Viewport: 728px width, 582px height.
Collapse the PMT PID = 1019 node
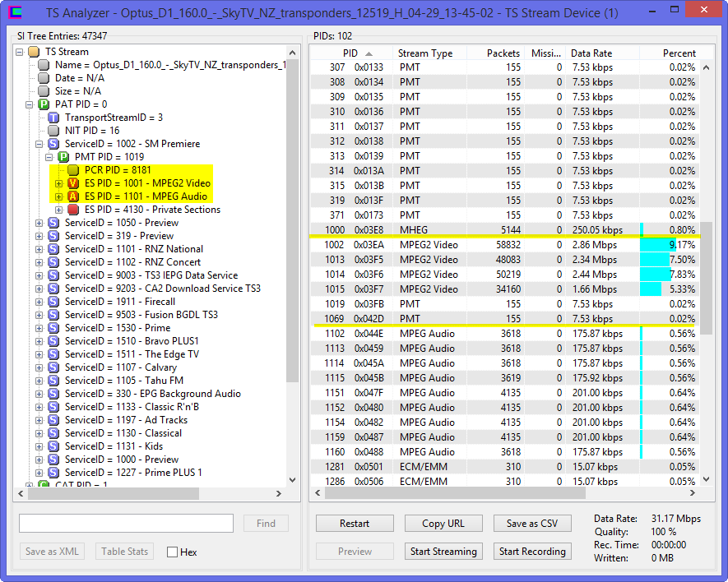49,157
